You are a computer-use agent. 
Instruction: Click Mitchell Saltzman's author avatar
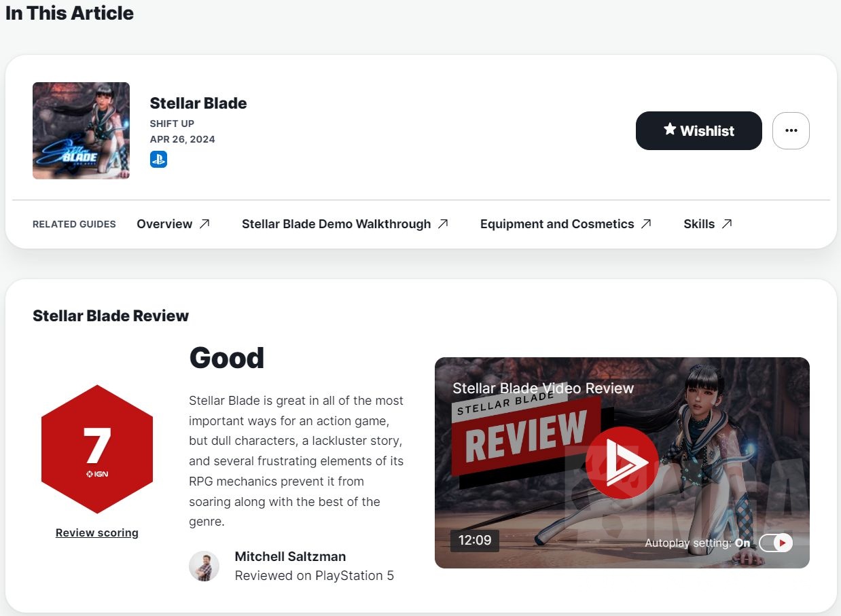point(204,566)
